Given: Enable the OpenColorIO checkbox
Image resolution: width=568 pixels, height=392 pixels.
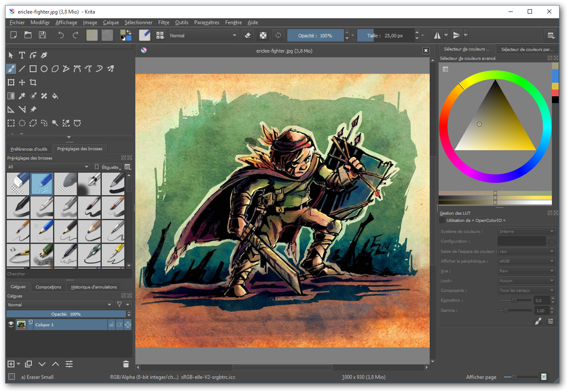Looking at the screenshot, I should tap(442, 221).
